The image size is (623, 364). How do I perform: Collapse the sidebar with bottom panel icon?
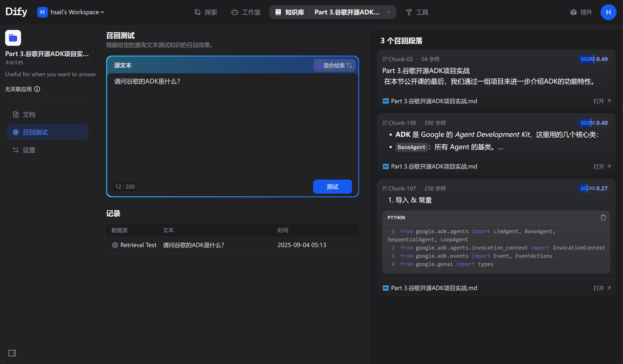pyautogui.click(x=12, y=353)
